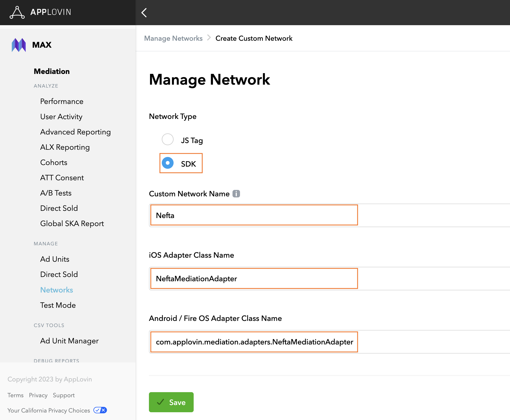Screen dimensions: 510x420
Task: Select the JS Tag radio button
Action: (168, 139)
